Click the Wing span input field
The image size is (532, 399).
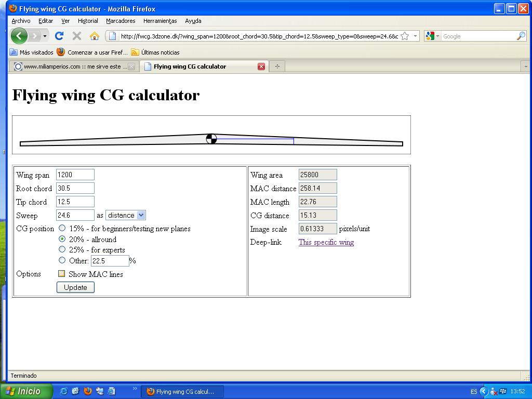(x=75, y=175)
